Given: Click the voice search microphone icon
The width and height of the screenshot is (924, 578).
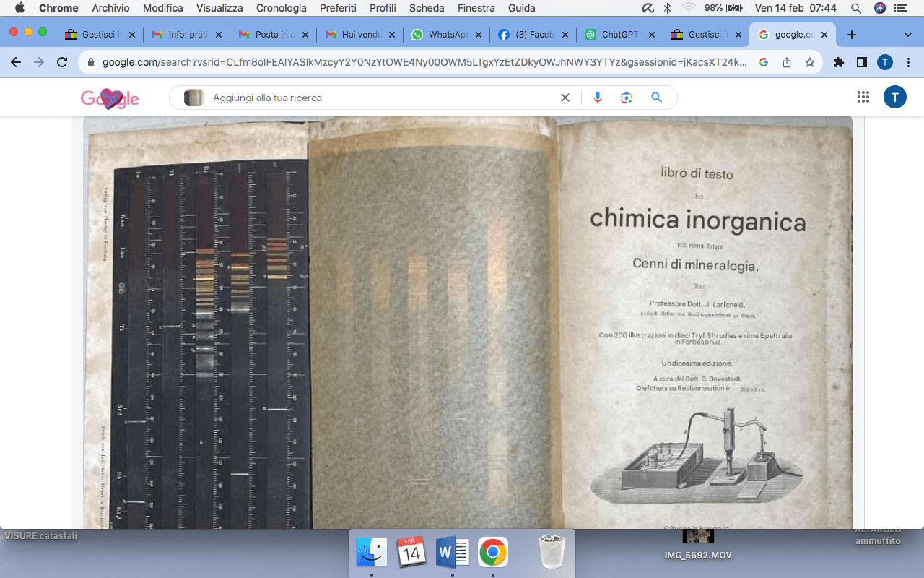Looking at the screenshot, I should click(x=597, y=98).
